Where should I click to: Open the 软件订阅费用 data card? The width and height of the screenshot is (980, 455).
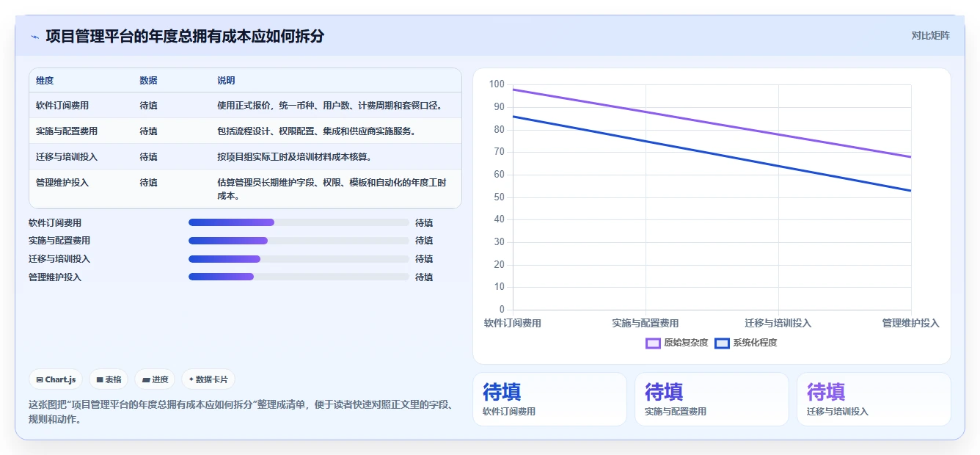(x=549, y=399)
